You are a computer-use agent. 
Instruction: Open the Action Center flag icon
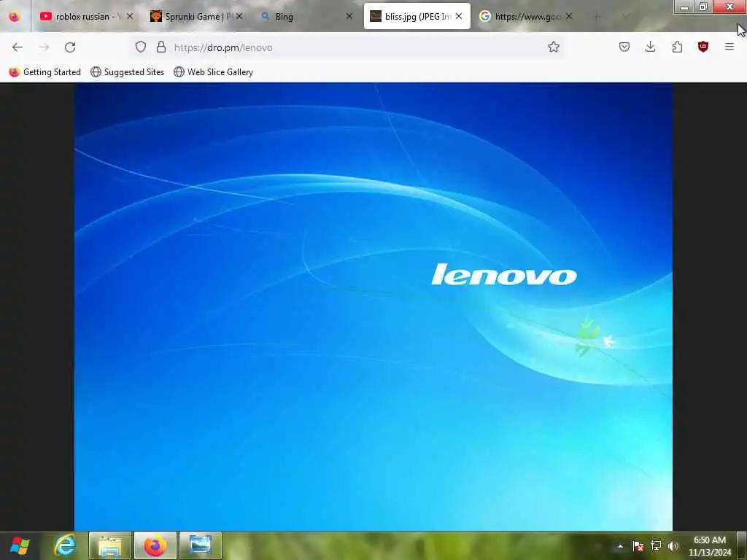point(638,546)
